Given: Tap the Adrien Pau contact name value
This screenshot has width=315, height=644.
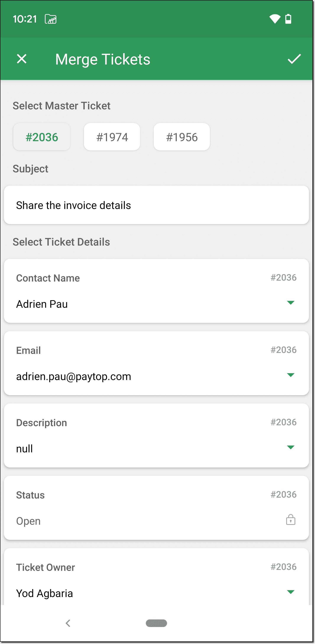Looking at the screenshot, I should (x=42, y=304).
